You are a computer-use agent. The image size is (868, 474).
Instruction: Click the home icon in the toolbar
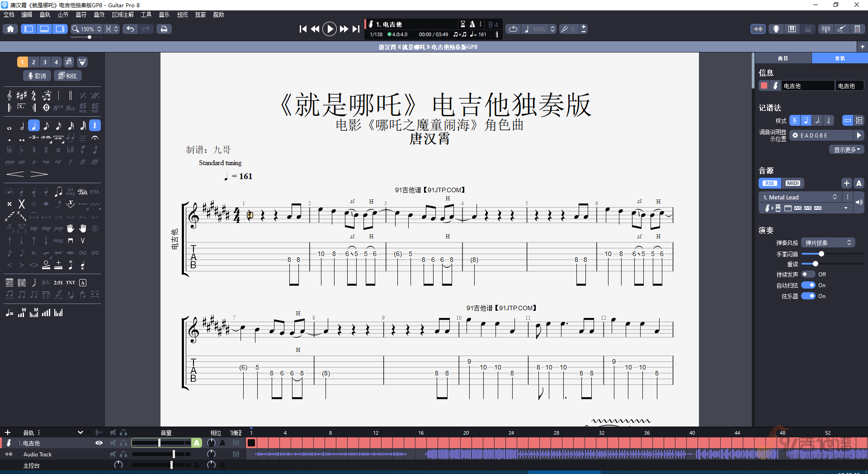coord(10,29)
